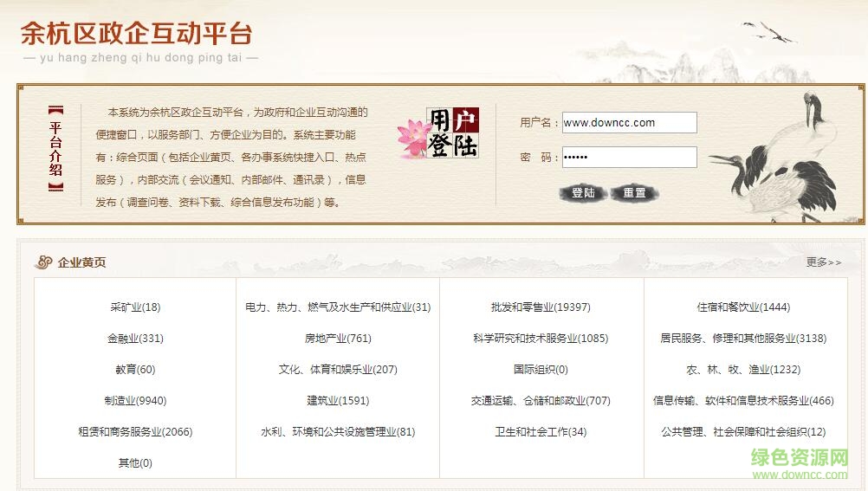Open 公共管理、社会保障和社会组织(12) category
Screen dimensions: 868x491
(743, 432)
